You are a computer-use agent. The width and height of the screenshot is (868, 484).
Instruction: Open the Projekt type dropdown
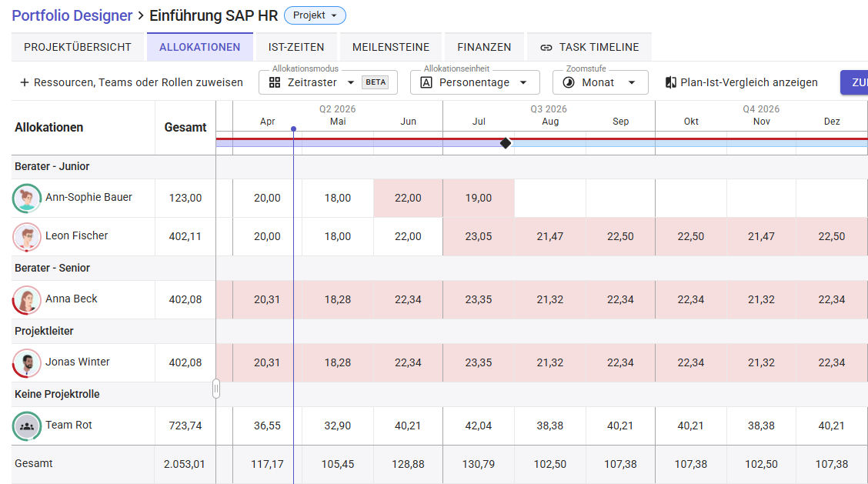click(315, 15)
